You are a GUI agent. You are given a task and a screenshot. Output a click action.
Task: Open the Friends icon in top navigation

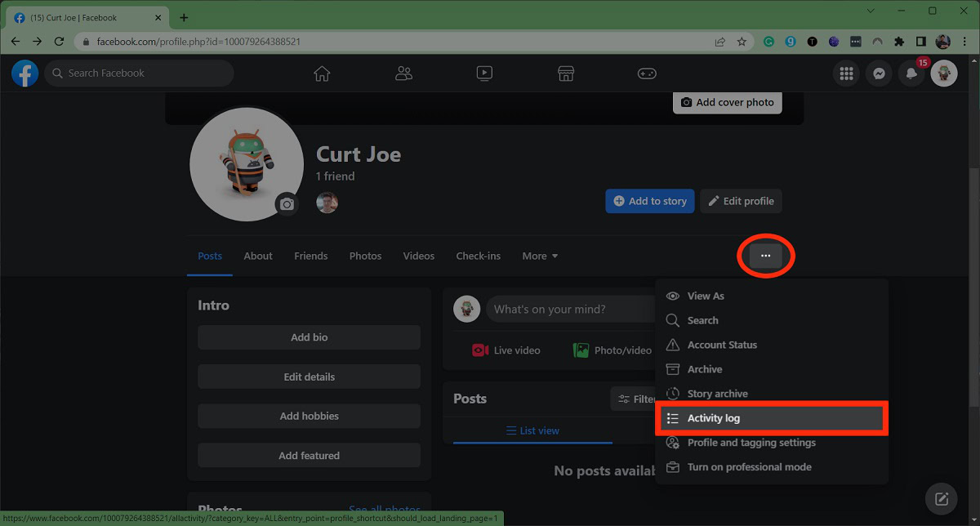[x=403, y=74]
